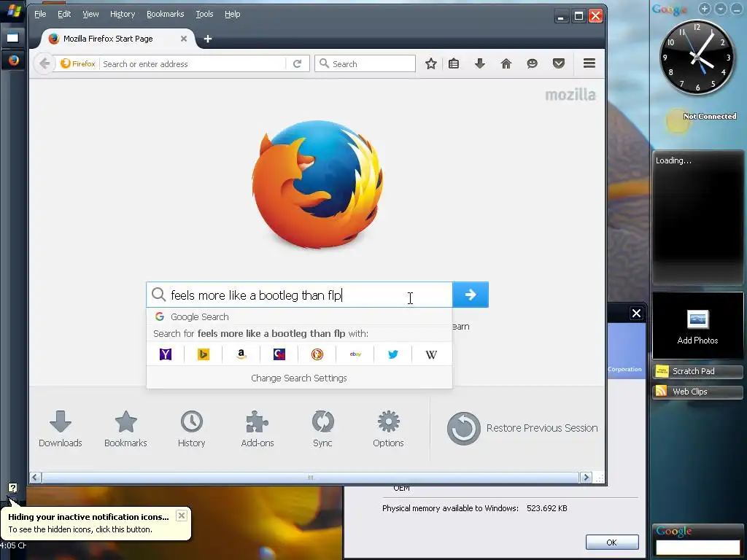Click Restore Previous Session
Screen dimensions: 747x560
[x=522, y=428]
